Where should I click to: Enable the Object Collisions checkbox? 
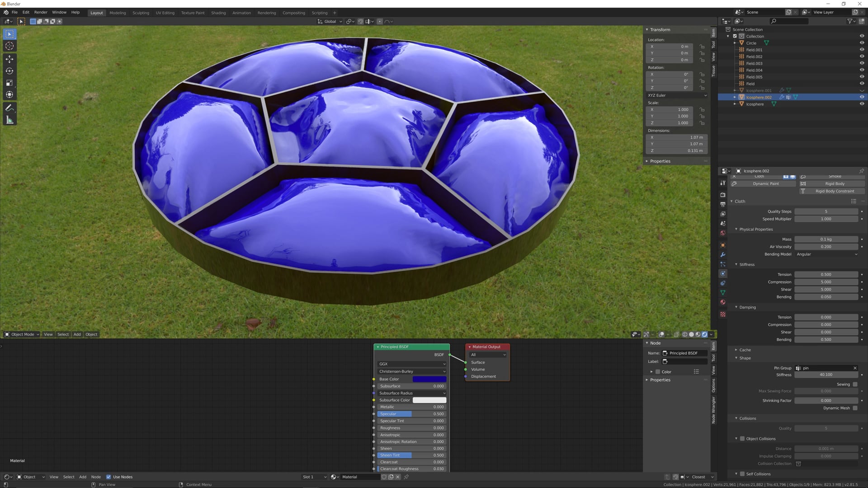[743, 438]
